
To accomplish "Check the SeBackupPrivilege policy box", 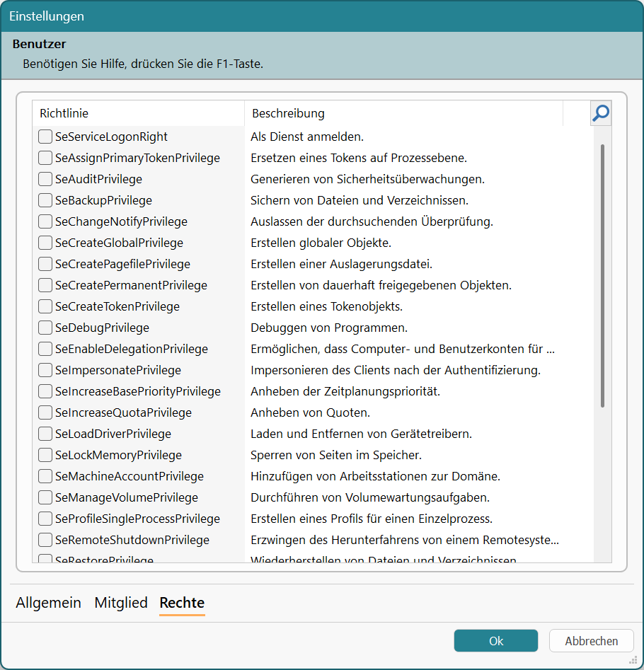I will click(45, 200).
